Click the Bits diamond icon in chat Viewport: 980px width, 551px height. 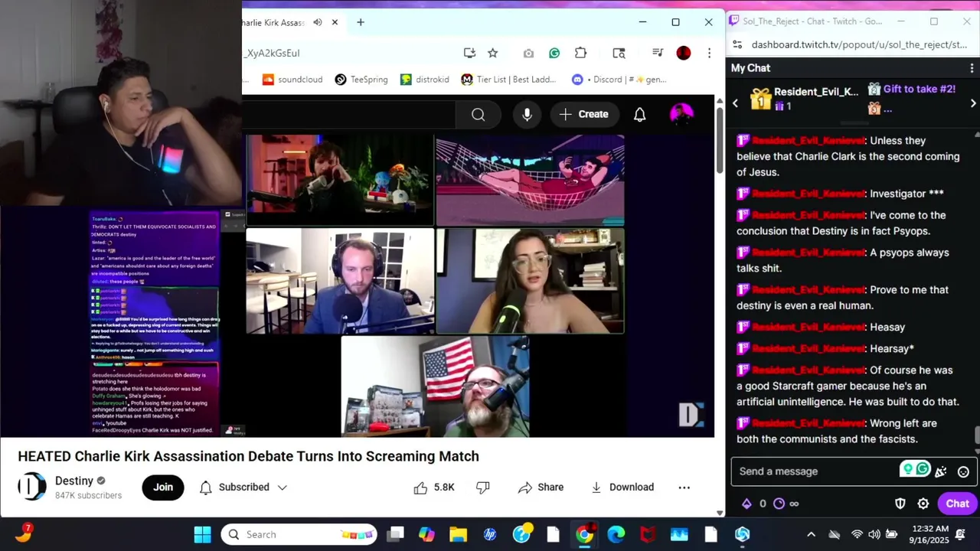(746, 504)
